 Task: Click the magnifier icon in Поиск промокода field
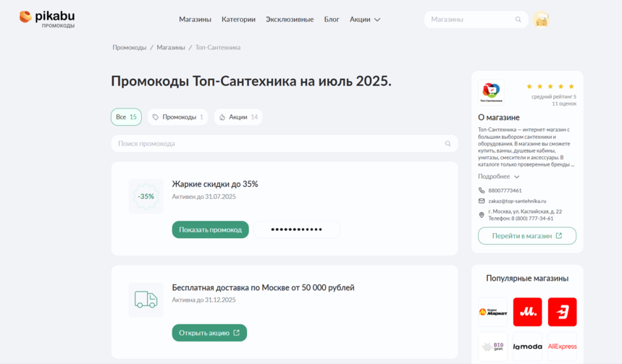coord(448,143)
